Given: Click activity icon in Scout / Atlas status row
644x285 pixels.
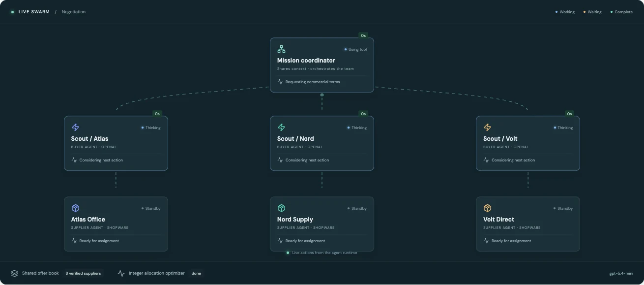Looking at the screenshot, I should pos(74,160).
